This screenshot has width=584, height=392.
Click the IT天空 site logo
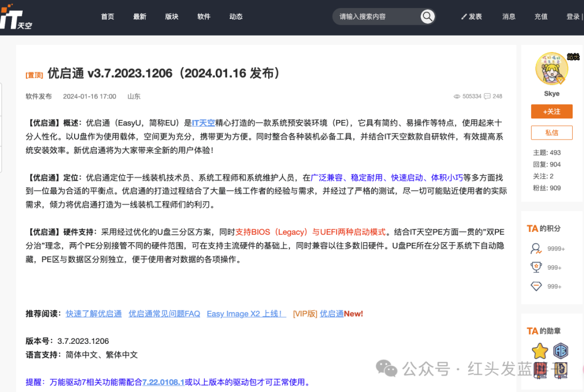(x=16, y=17)
